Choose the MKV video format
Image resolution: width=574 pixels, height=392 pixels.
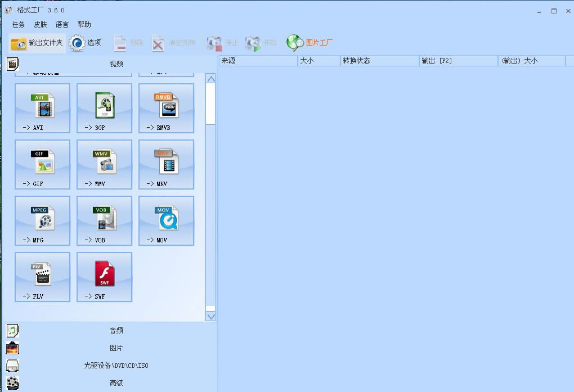pyautogui.click(x=167, y=164)
